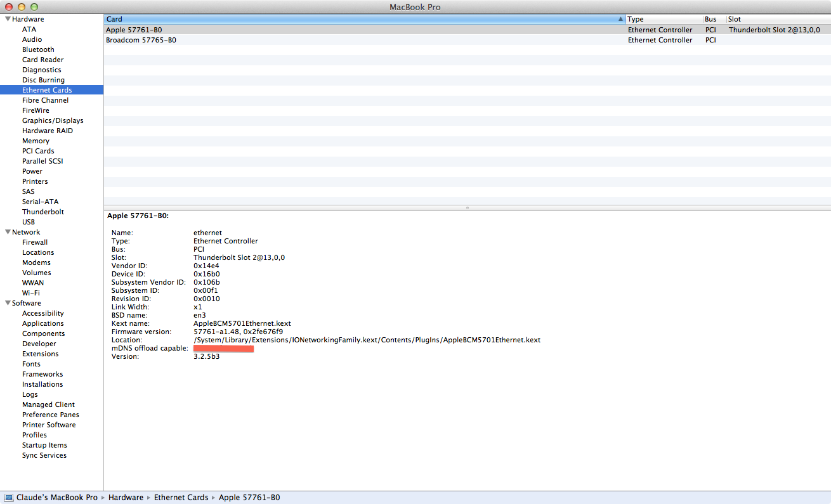
Task: Click the Card column sort arrow
Action: tap(620, 19)
